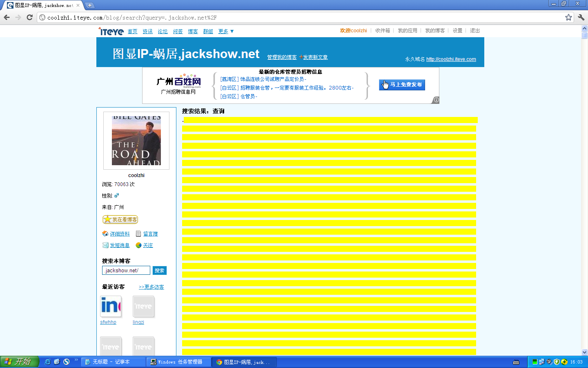Click the ITeye logo
Image resolution: width=588 pixels, height=368 pixels.
click(111, 31)
